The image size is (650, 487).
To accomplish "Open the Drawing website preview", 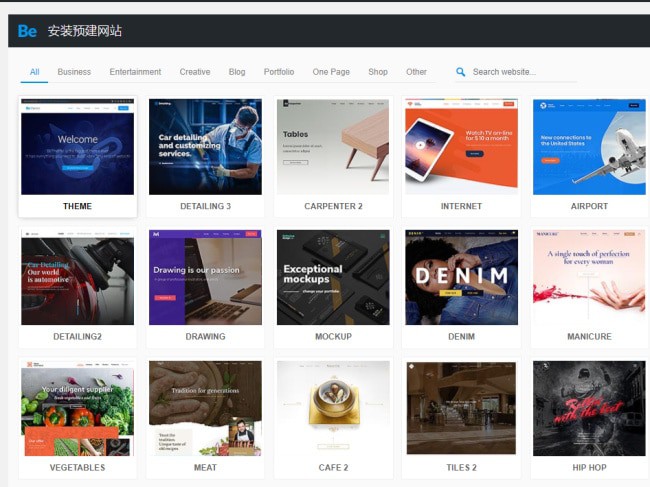I will pos(205,277).
